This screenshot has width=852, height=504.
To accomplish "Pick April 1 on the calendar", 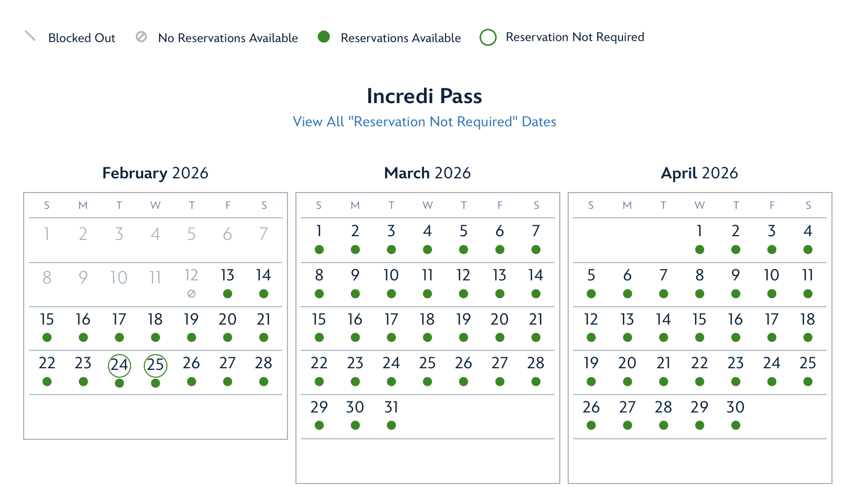I will [x=699, y=231].
